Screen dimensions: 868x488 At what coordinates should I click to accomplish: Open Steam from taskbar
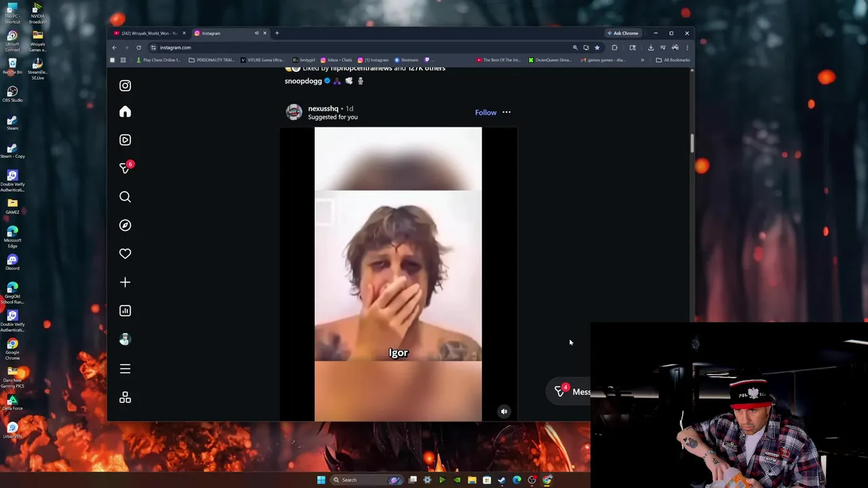[x=502, y=480]
